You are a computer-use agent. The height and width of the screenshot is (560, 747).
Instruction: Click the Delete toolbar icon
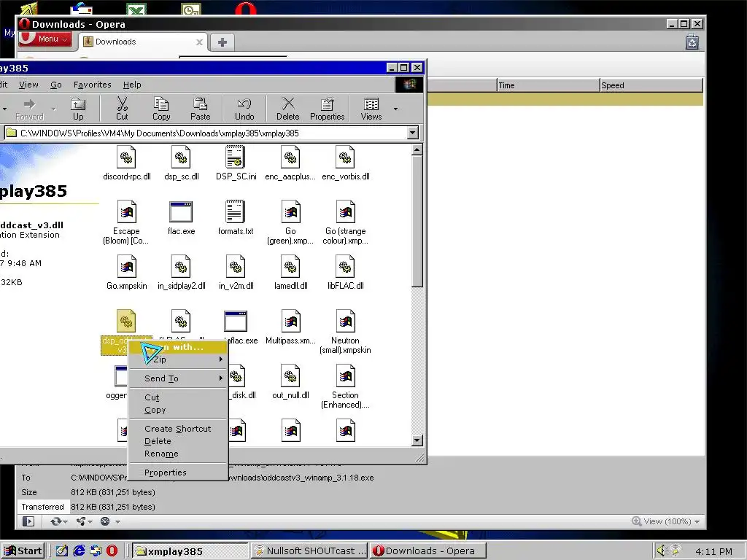tap(287, 109)
